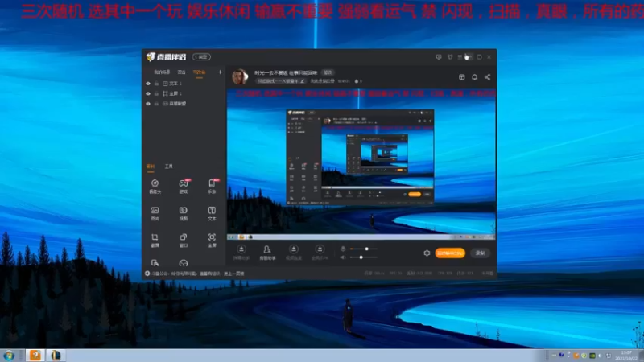Add the 图片 image source
The image size is (644, 362).
[x=155, y=213]
